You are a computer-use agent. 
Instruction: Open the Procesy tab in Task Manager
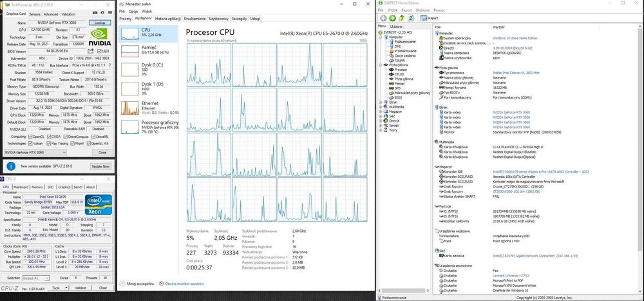[x=126, y=19]
